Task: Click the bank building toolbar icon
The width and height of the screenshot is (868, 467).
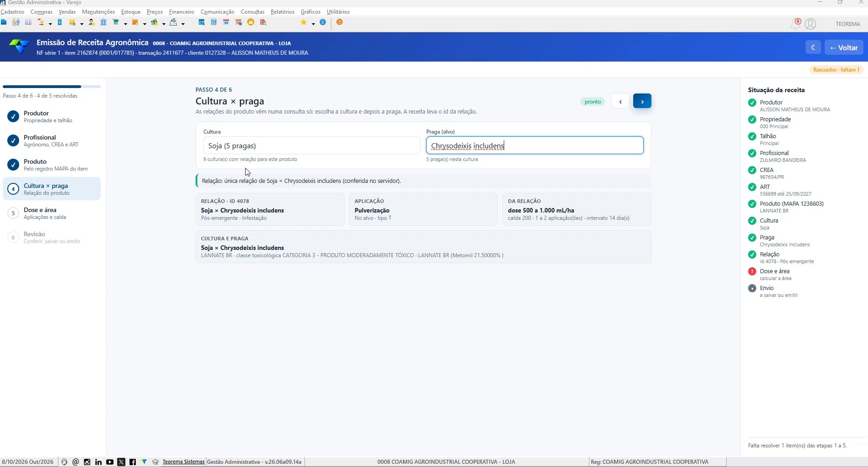Action: [x=103, y=22]
